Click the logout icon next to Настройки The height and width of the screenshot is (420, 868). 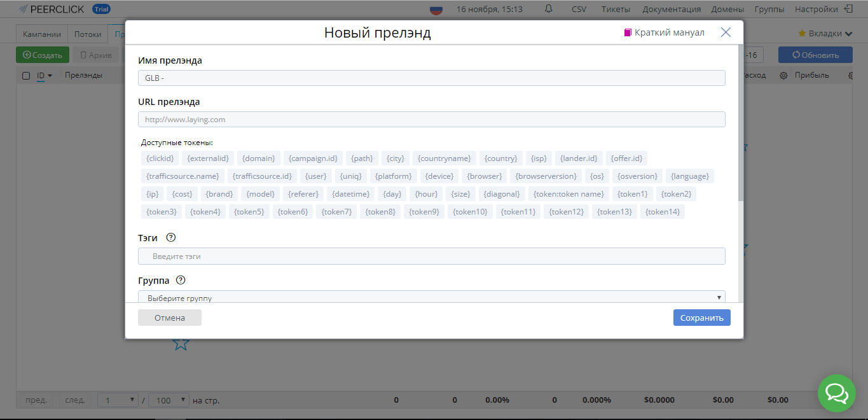[848, 9]
